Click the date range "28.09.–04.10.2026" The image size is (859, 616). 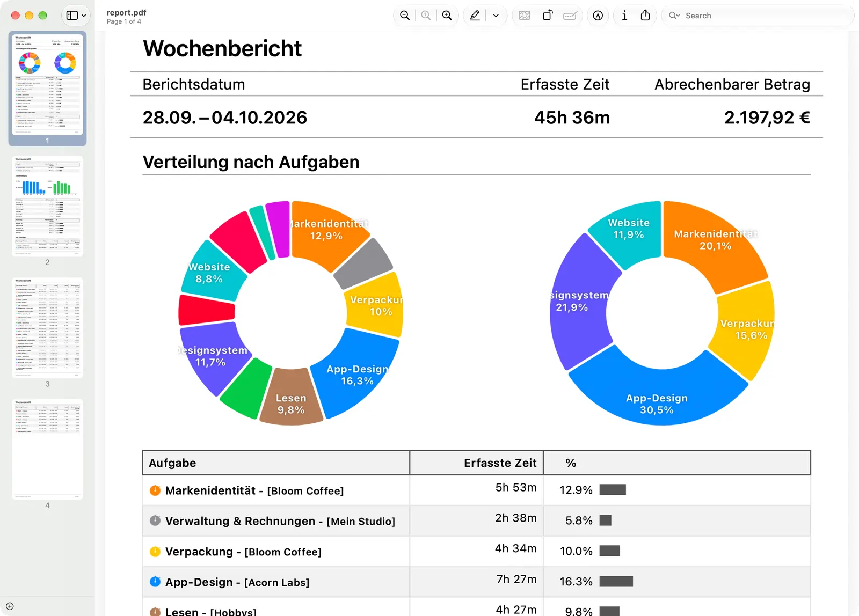(x=225, y=118)
